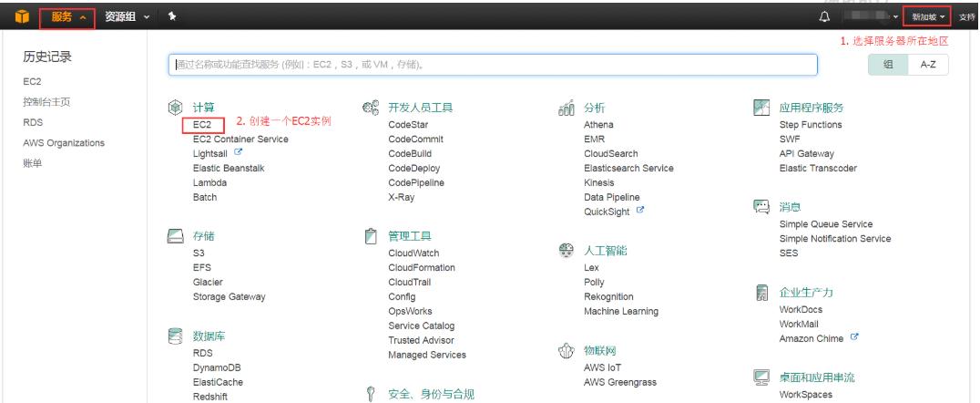Open ElastiCache service
Viewport: 980px width, 403px height.
click(x=218, y=382)
